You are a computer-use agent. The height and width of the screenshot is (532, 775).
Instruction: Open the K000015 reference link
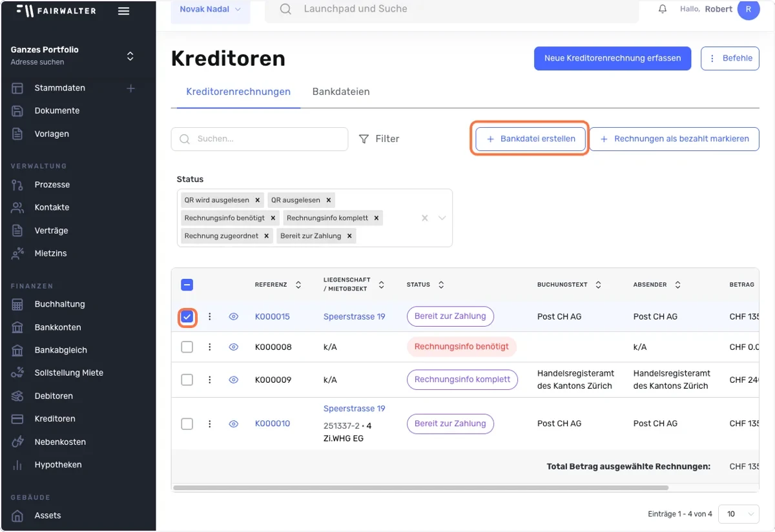tap(273, 316)
